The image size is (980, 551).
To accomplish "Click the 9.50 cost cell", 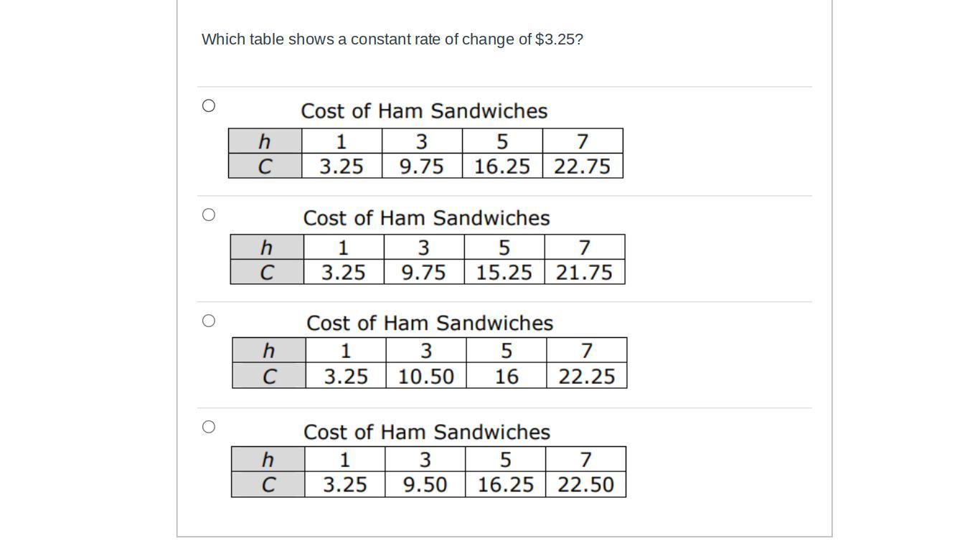I will click(x=425, y=485).
